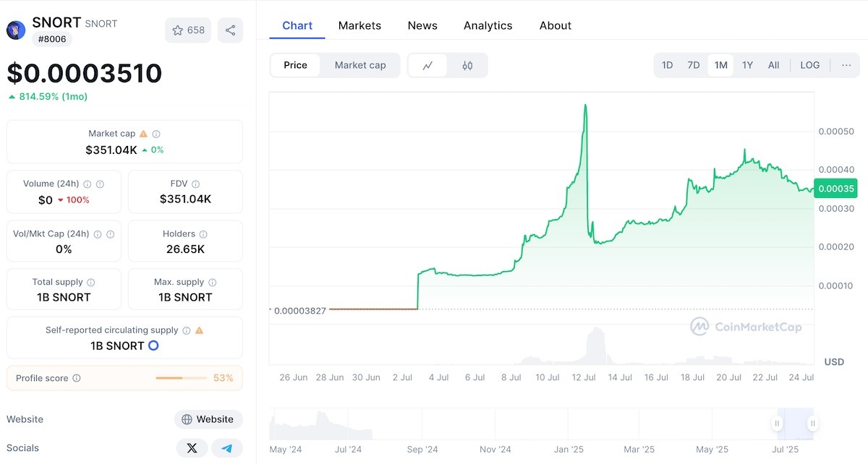The image size is (868, 464).
Task: Switch to the candlestick chart icon
Action: (x=467, y=65)
